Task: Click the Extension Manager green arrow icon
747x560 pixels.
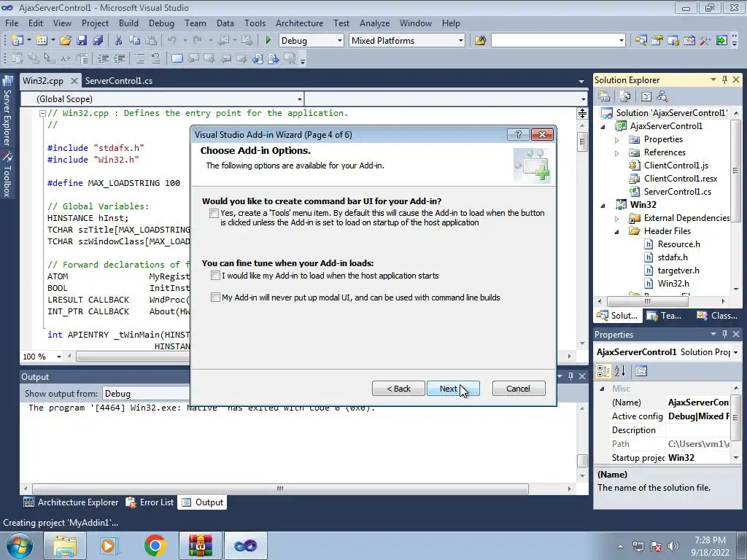Action: pyautogui.click(x=721, y=41)
